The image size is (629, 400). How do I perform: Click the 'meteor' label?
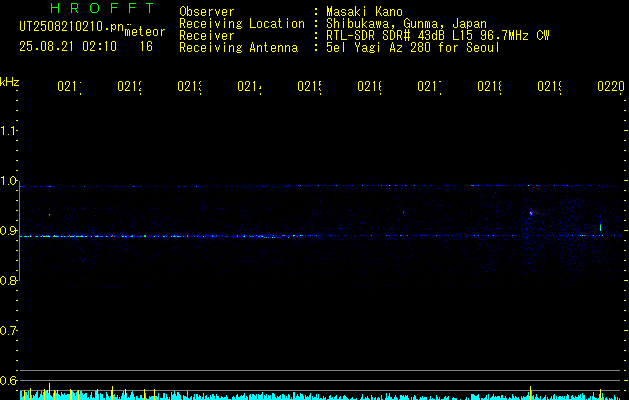point(145,32)
